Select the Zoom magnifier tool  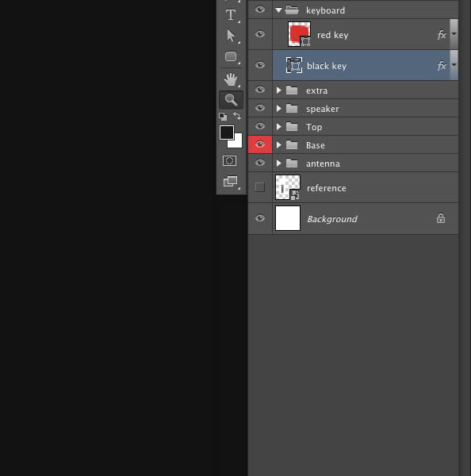pyautogui.click(x=231, y=100)
